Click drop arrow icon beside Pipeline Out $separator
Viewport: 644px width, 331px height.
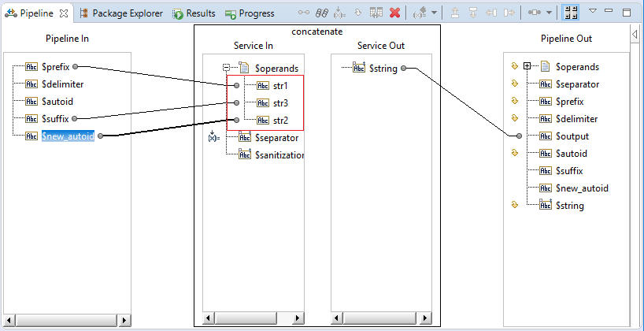(514, 84)
